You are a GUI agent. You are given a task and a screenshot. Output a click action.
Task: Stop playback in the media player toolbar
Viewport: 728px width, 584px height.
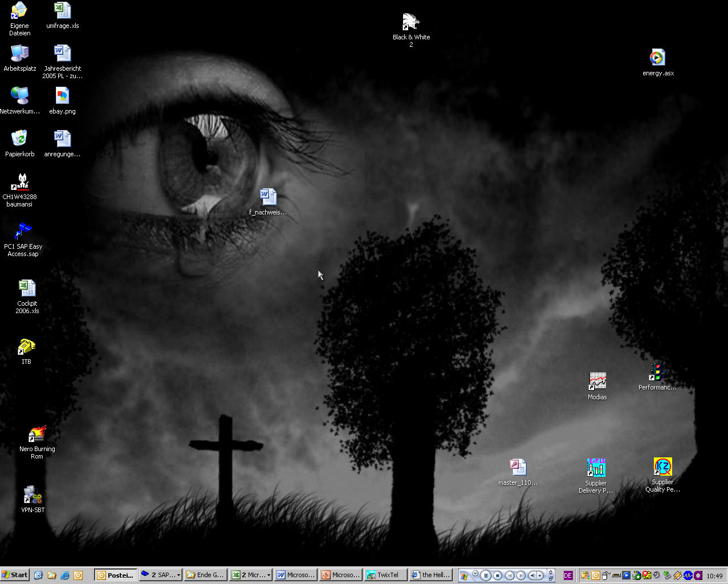click(498, 575)
